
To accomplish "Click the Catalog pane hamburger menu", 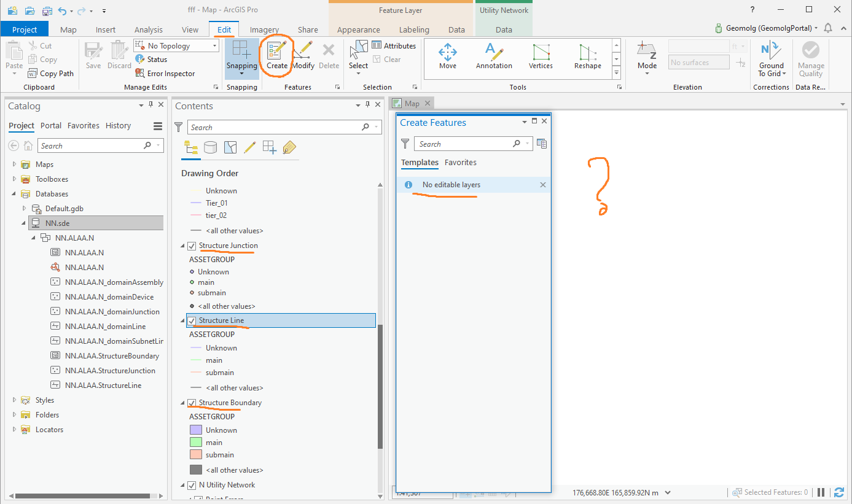I will (158, 126).
